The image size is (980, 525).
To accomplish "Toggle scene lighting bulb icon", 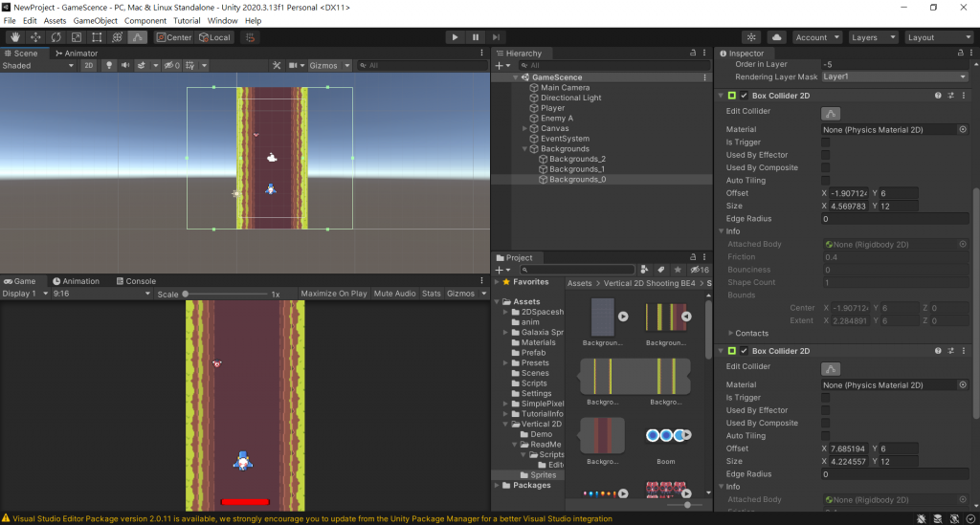I will 109,66.
